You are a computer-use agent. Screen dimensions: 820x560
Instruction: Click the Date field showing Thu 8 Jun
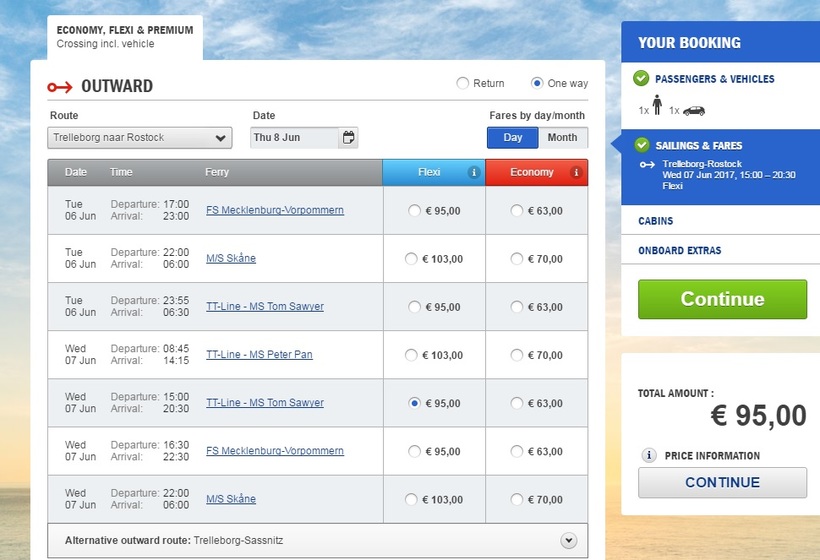pyautogui.click(x=294, y=138)
